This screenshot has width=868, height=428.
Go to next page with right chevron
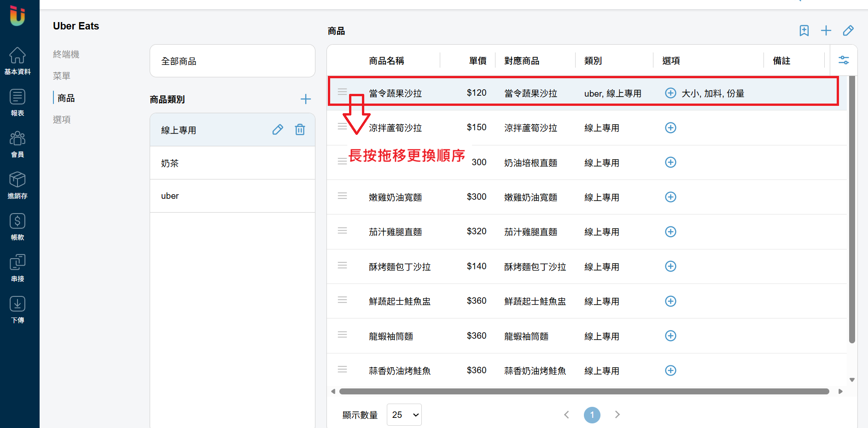(618, 415)
